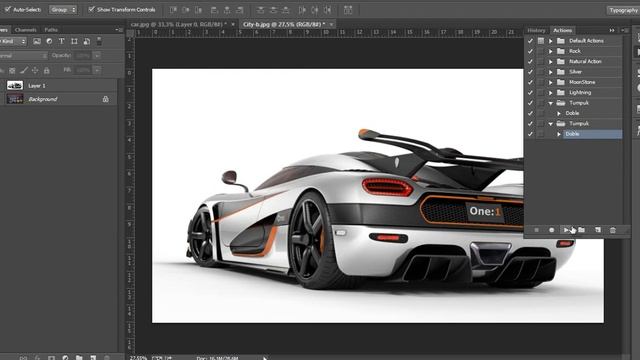Distribute left edges icon
The width and height of the screenshot is (640, 360).
302,10
